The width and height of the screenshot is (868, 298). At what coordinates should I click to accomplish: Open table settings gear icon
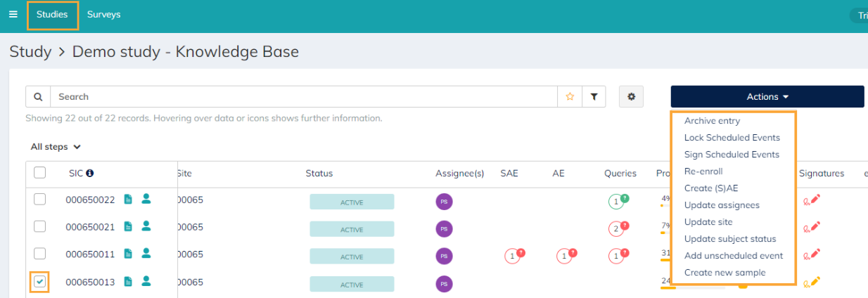(x=631, y=97)
